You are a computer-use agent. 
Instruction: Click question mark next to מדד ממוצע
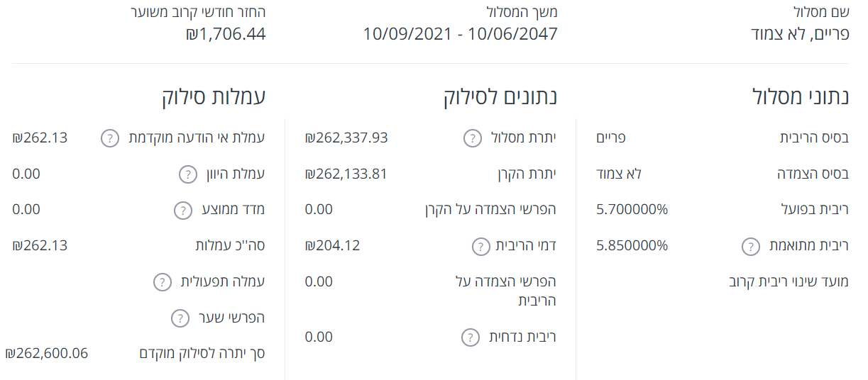click(x=182, y=210)
